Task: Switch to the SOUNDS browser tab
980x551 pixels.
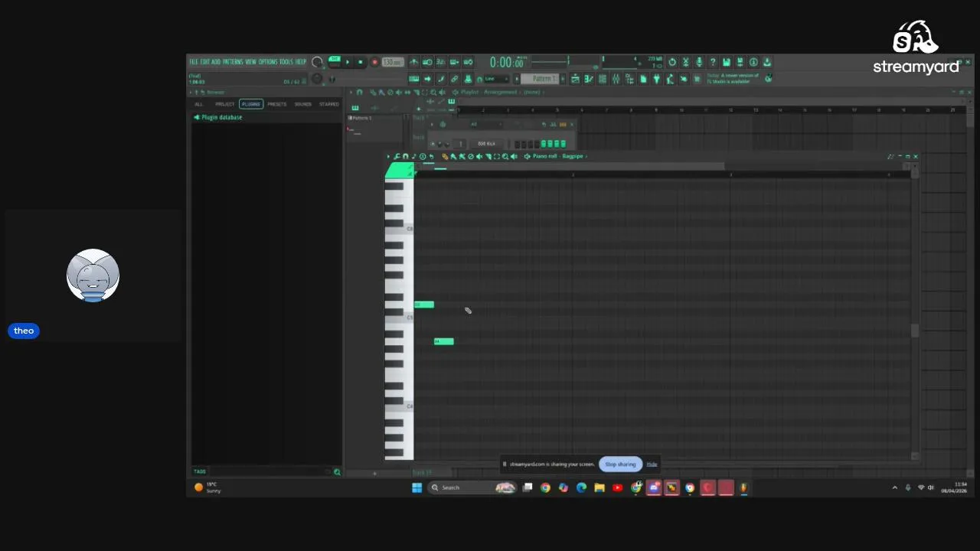Action: pos(303,104)
